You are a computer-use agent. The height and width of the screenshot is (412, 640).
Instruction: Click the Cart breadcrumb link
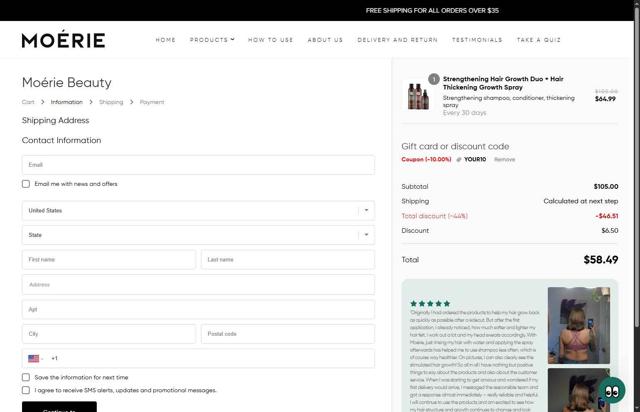coord(28,102)
